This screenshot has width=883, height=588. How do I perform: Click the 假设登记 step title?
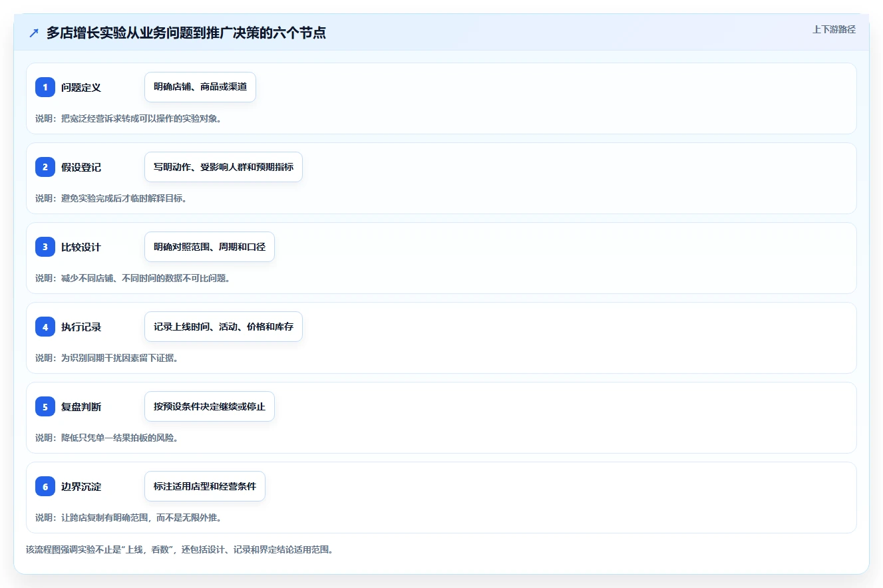[x=81, y=167]
